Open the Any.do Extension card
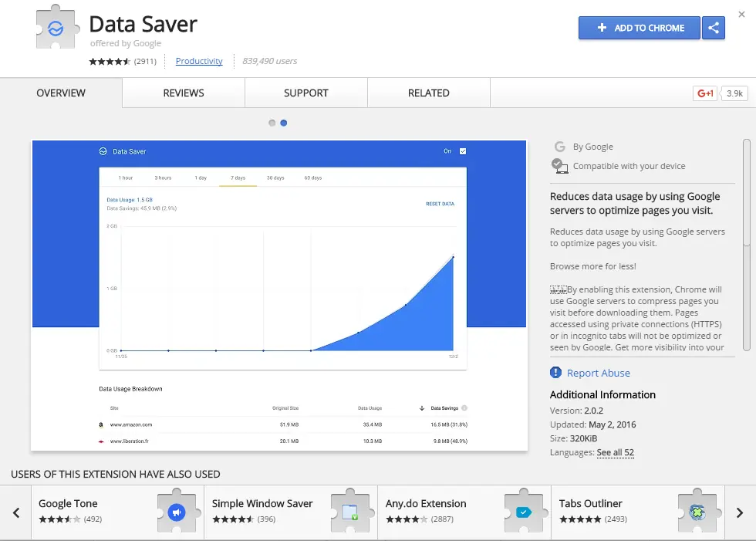The height and width of the screenshot is (541, 756). tap(464, 512)
